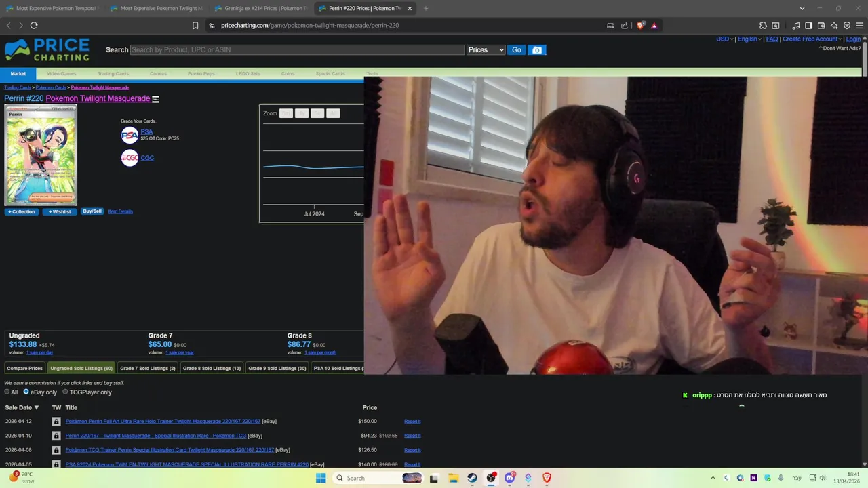868x488 pixels.
Task: Open Leo AI sparkle icon
Action: tap(834, 26)
